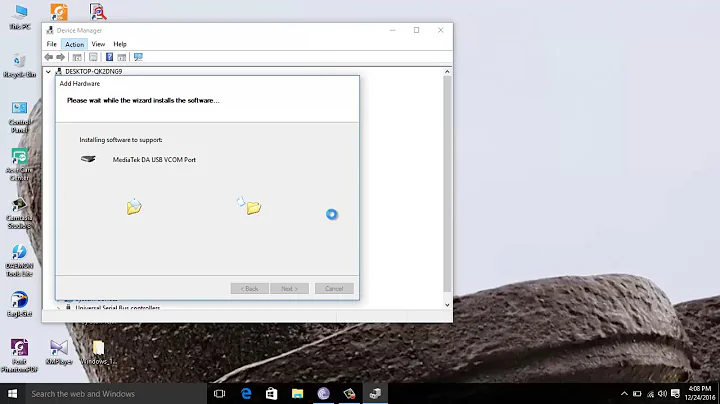Select the DAEMON Tools Lite desktop icon

pyautogui.click(x=19, y=260)
